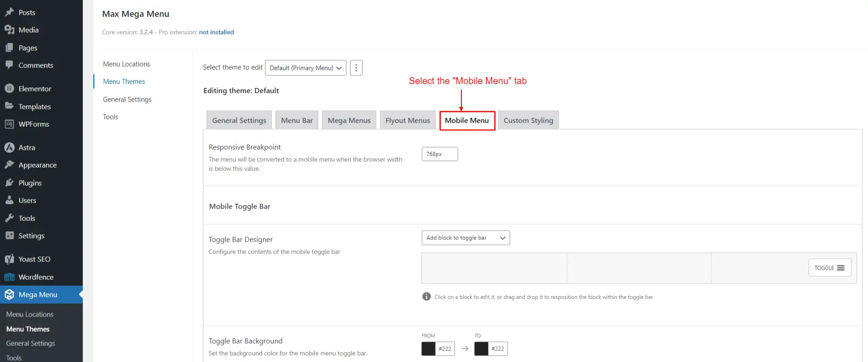Click the TOGGLE block in toggle bar
The width and height of the screenshot is (868, 362).
(830, 267)
